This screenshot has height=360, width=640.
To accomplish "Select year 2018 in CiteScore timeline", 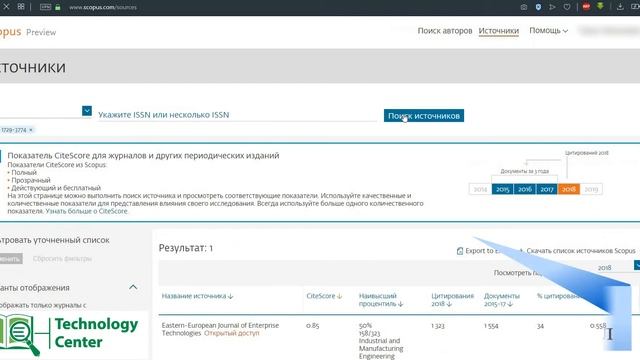I will tap(569, 189).
